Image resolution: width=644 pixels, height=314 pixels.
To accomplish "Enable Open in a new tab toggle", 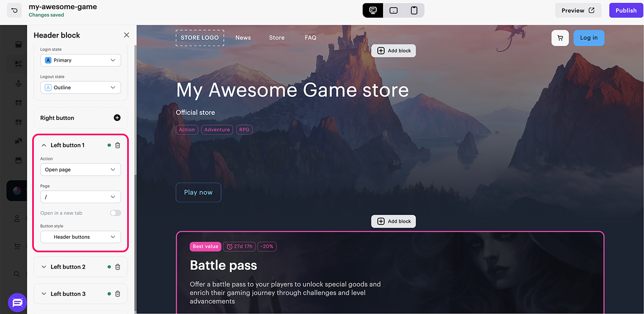I will 115,213.
